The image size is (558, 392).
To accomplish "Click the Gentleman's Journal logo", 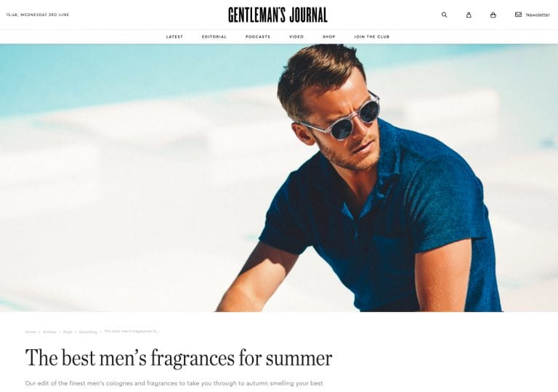I will coord(278,15).
